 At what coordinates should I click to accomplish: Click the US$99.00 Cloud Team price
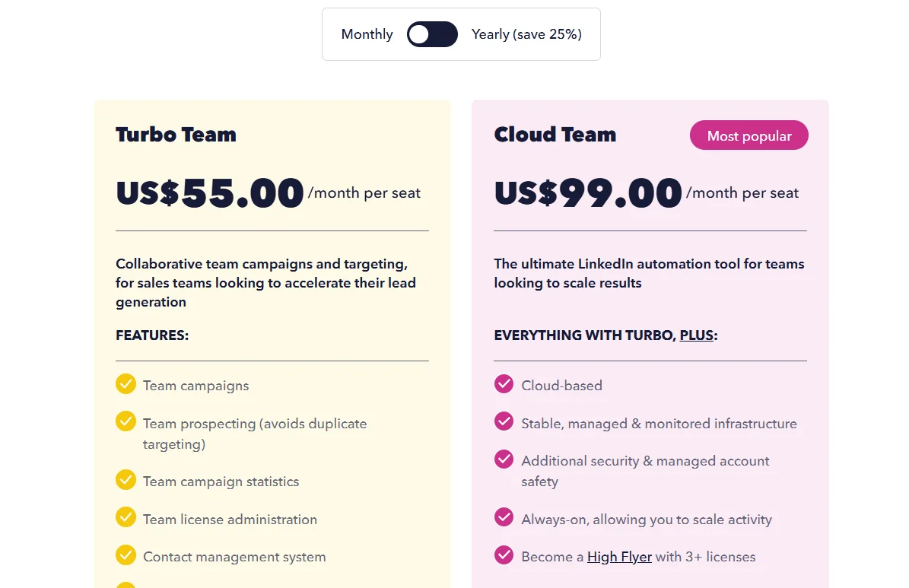click(x=588, y=193)
